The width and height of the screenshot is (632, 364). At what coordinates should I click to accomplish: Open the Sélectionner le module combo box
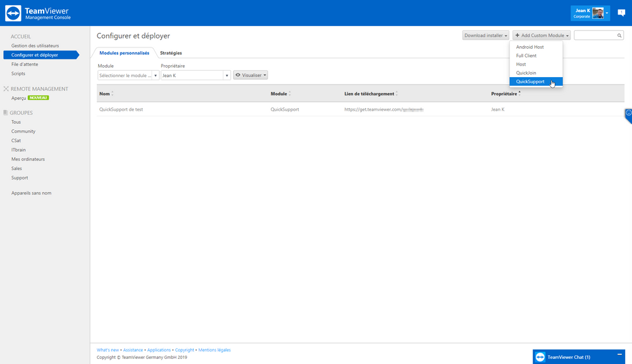pos(128,75)
